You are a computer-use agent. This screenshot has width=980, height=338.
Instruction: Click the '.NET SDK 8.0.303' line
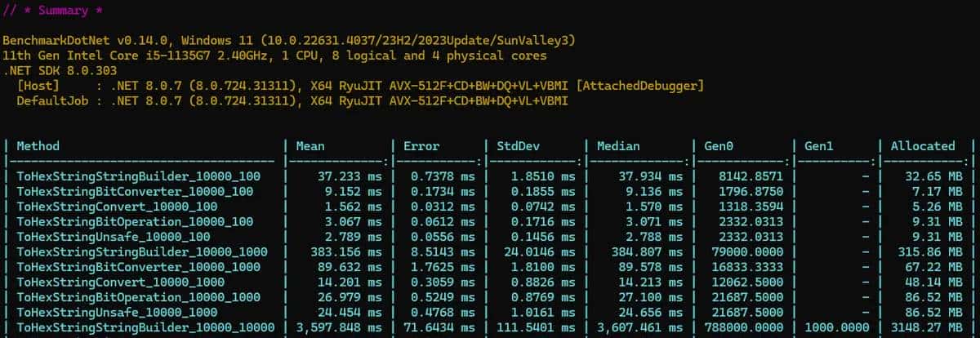(60, 71)
